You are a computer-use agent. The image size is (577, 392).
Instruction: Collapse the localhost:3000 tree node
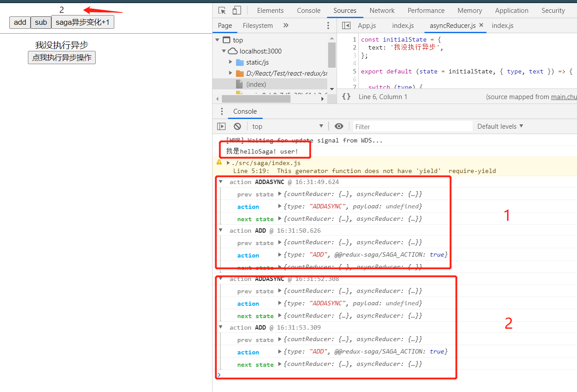pyautogui.click(x=224, y=51)
